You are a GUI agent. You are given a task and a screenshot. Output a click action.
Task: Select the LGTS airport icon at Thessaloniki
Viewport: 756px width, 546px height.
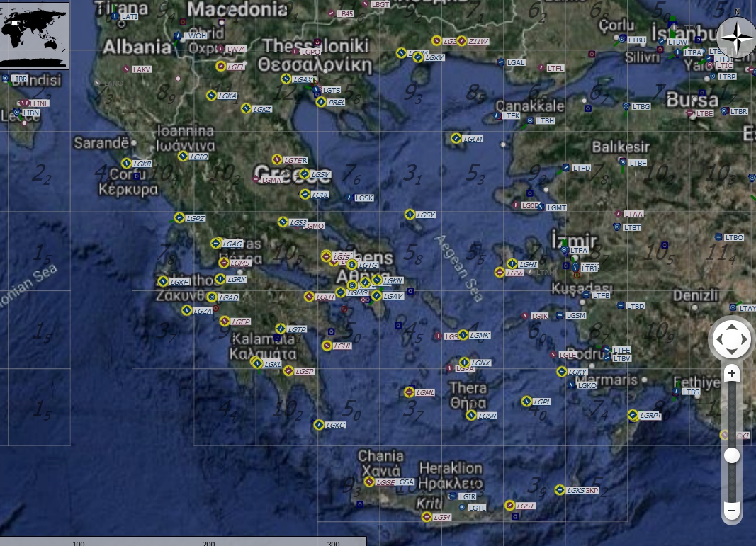(316, 90)
